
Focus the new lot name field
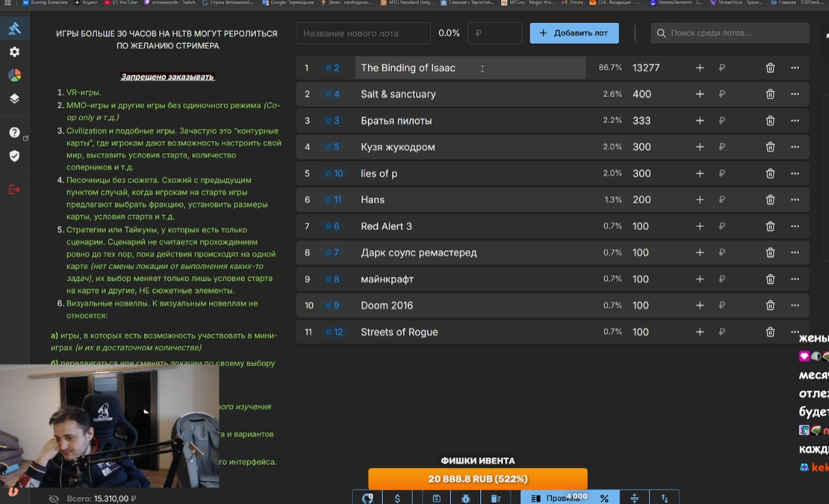[x=363, y=33]
